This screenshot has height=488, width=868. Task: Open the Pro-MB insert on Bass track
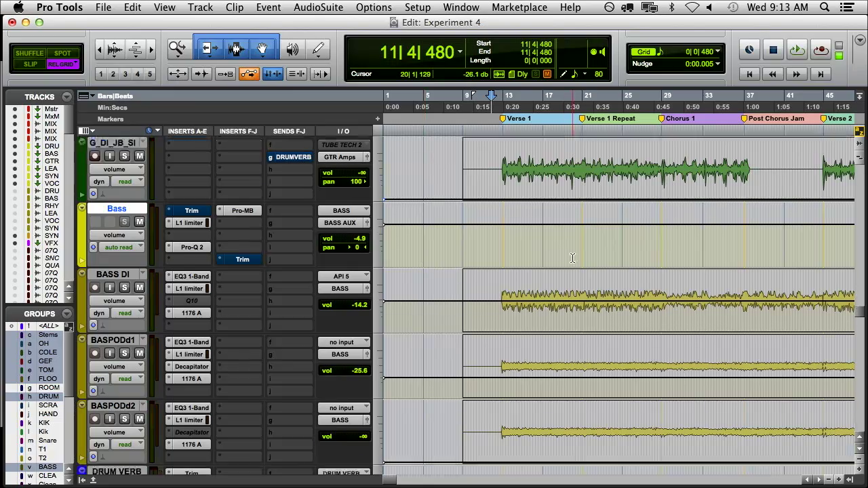(242, 211)
